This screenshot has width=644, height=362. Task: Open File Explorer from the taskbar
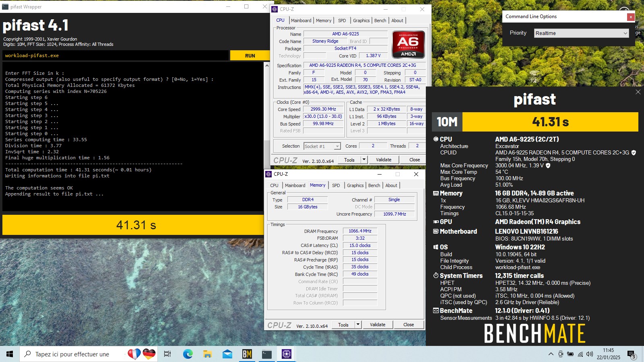(207, 354)
